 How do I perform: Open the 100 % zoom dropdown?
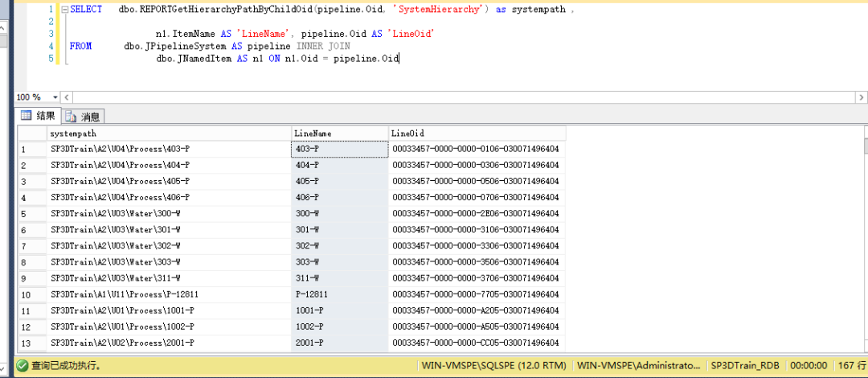(x=55, y=97)
